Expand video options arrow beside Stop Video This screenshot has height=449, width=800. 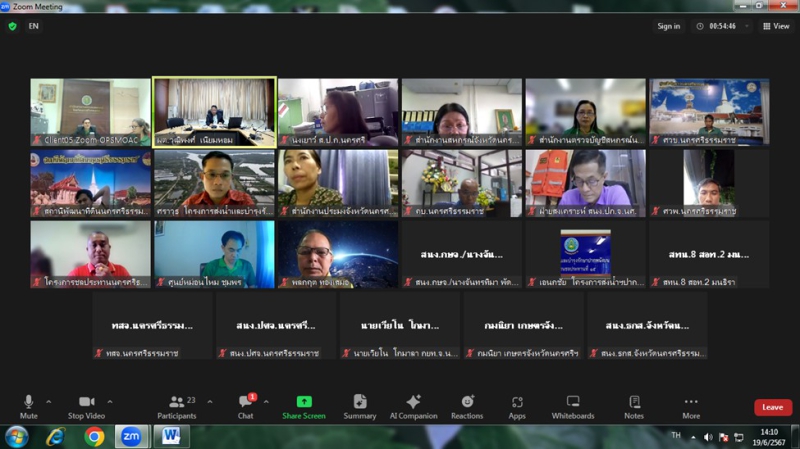pyautogui.click(x=110, y=401)
